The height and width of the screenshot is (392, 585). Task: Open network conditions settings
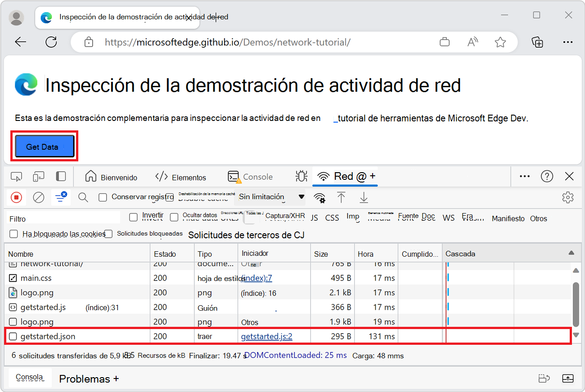point(319,197)
